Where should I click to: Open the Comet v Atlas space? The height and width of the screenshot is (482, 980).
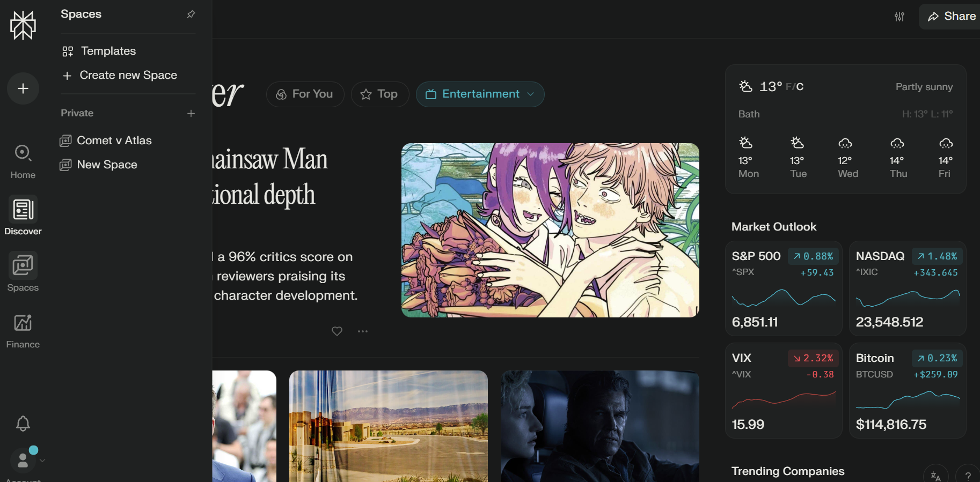(x=106, y=140)
